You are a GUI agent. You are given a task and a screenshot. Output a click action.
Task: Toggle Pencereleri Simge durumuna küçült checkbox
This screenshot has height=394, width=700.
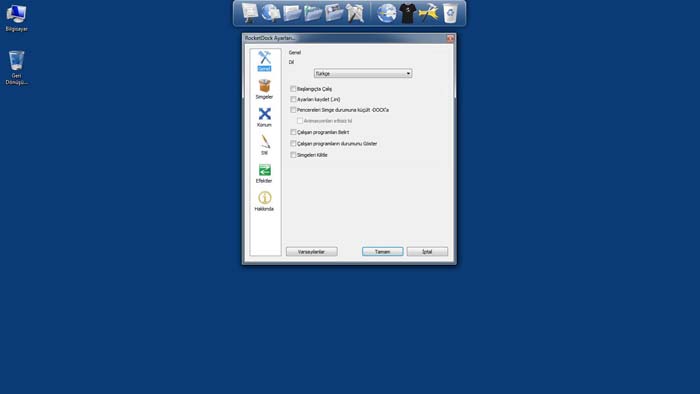pyautogui.click(x=293, y=110)
